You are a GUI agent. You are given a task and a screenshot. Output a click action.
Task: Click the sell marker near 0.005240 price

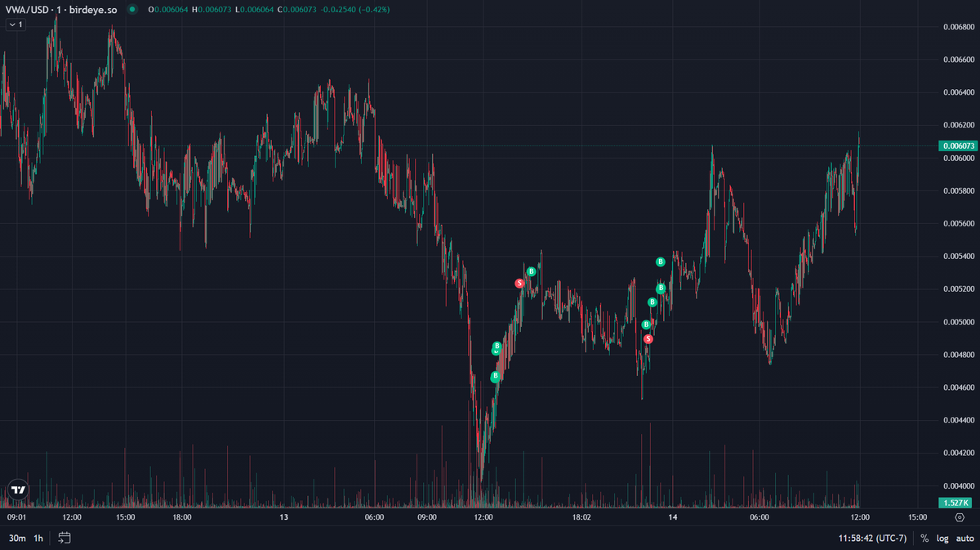pyautogui.click(x=519, y=284)
